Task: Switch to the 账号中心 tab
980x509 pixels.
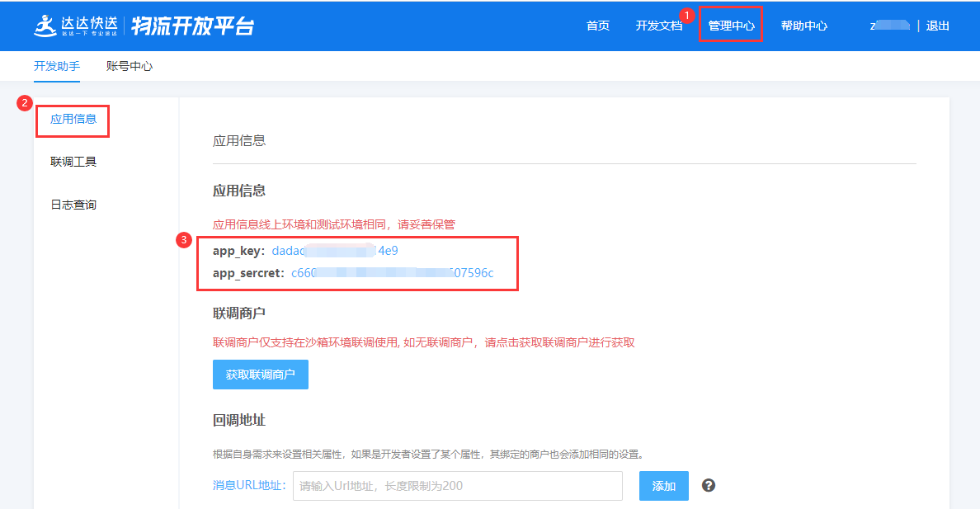Action: (130, 66)
